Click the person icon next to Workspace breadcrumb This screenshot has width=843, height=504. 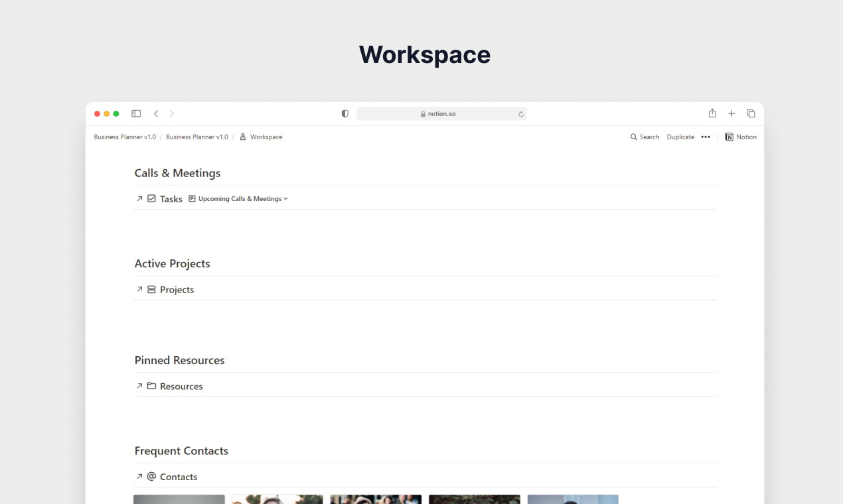[244, 137]
